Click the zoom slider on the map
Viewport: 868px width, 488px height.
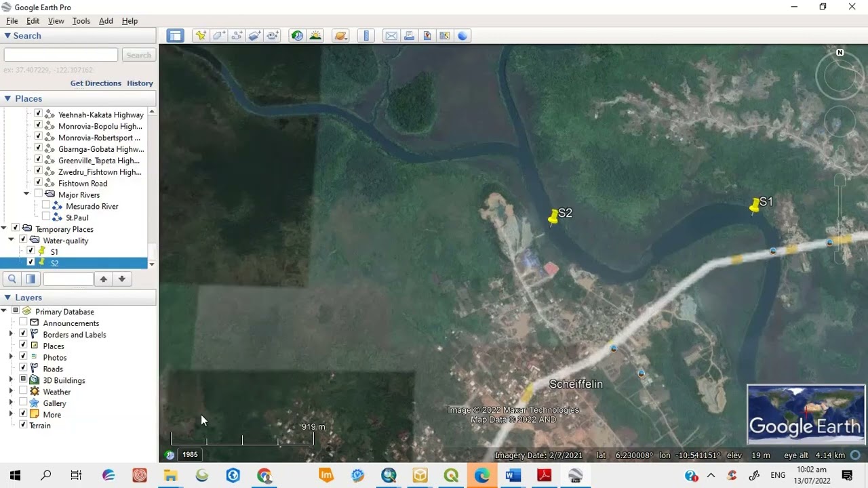click(x=840, y=218)
